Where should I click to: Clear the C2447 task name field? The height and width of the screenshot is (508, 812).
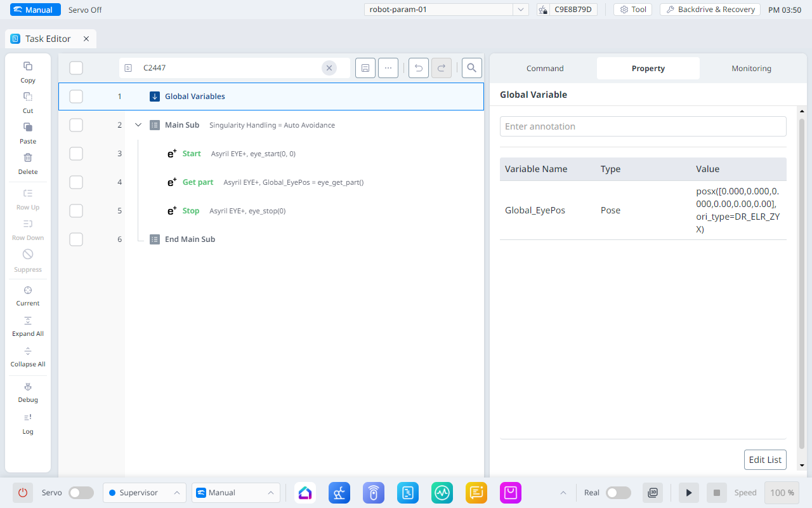[329, 68]
